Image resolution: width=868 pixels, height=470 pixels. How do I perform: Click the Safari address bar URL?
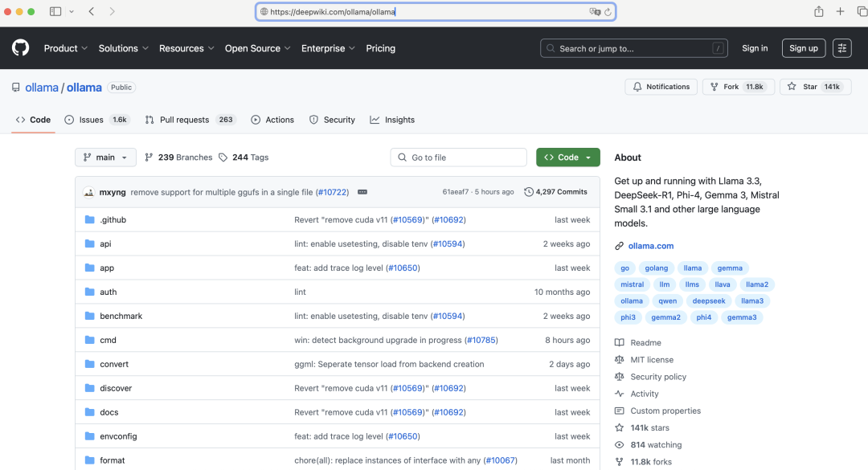tap(436, 11)
